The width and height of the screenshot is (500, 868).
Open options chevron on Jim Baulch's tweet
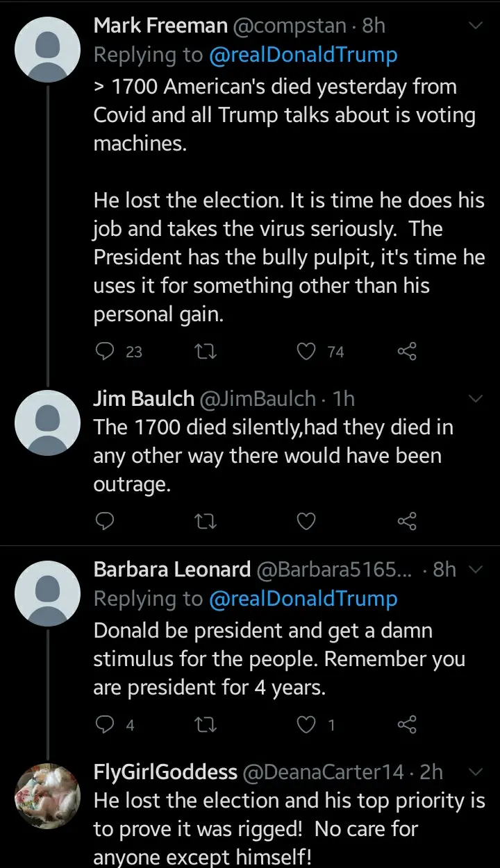coord(476,399)
